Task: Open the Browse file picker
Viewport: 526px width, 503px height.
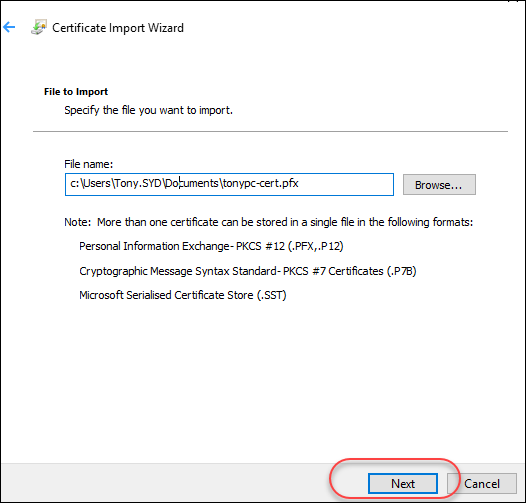Action: pyautogui.click(x=439, y=185)
